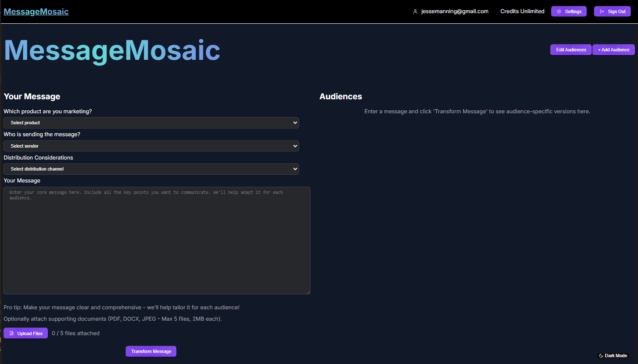This screenshot has width=638, height=364.
Task: Open the Select product dropdown
Action: 151,123
